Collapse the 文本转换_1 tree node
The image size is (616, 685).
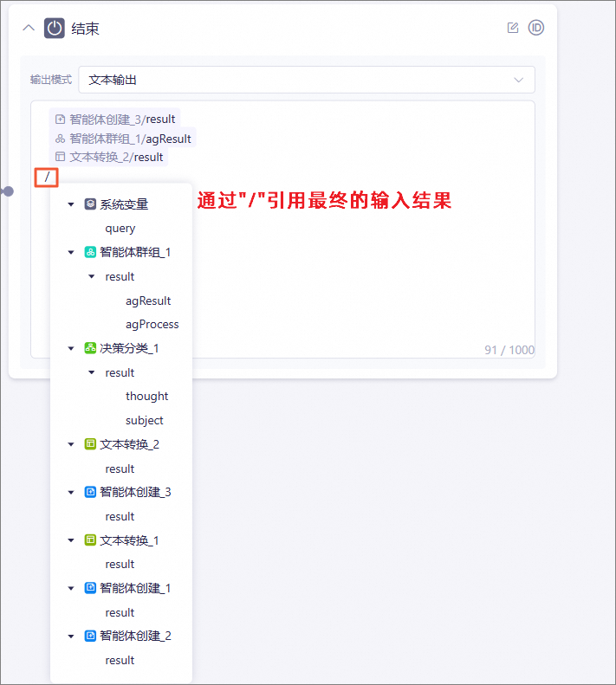[x=71, y=540]
